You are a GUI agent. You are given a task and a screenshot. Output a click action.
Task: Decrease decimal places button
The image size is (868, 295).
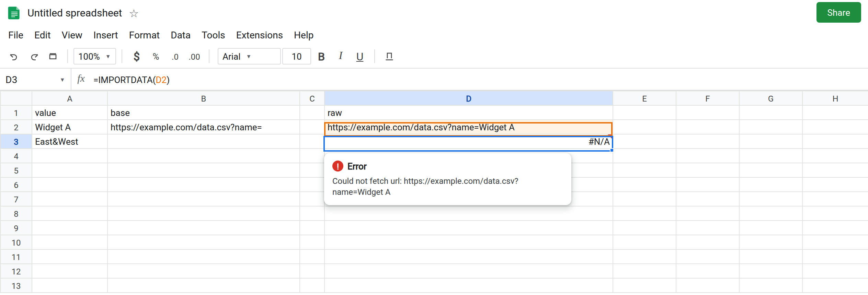coord(175,57)
